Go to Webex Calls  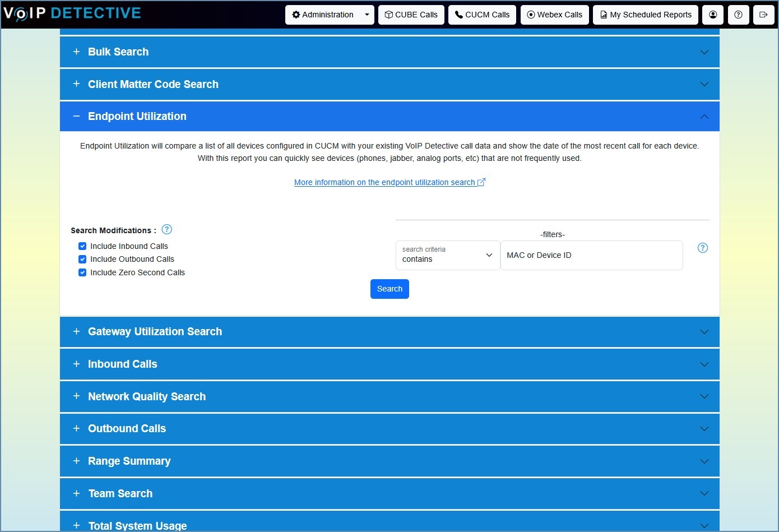click(554, 15)
